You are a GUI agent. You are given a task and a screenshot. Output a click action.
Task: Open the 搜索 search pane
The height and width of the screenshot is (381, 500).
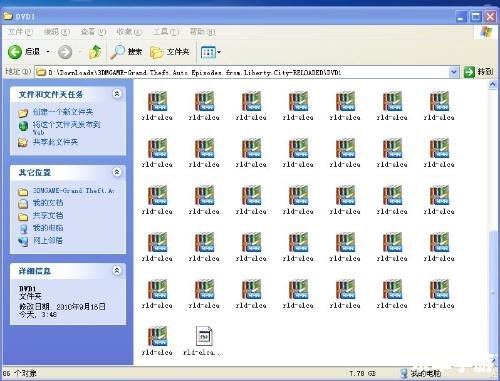126,52
